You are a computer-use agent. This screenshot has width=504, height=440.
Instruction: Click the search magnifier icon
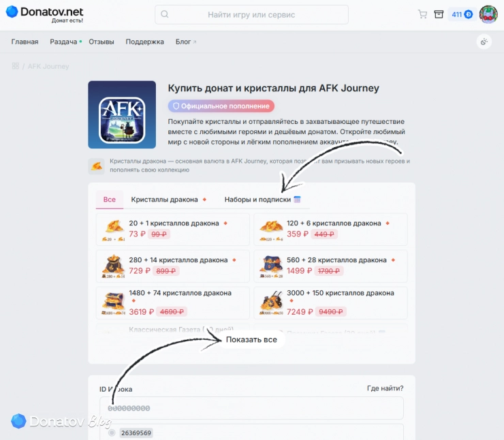click(165, 14)
